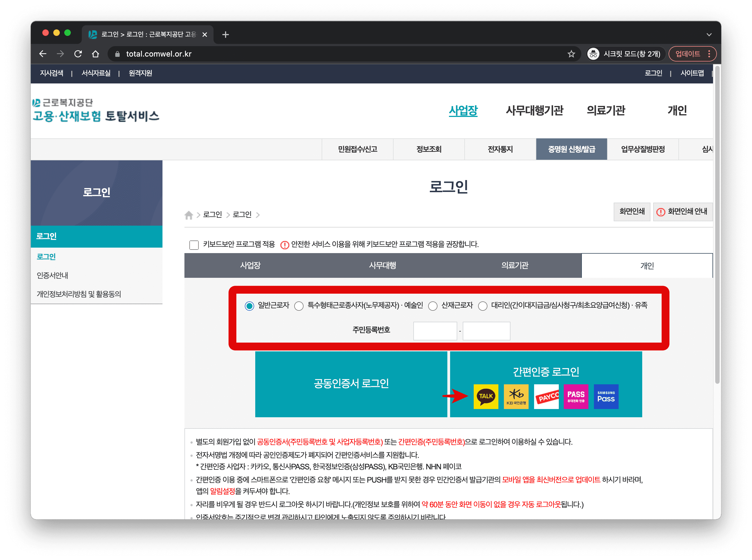
Task: Reload the page
Action: point(78,54)
